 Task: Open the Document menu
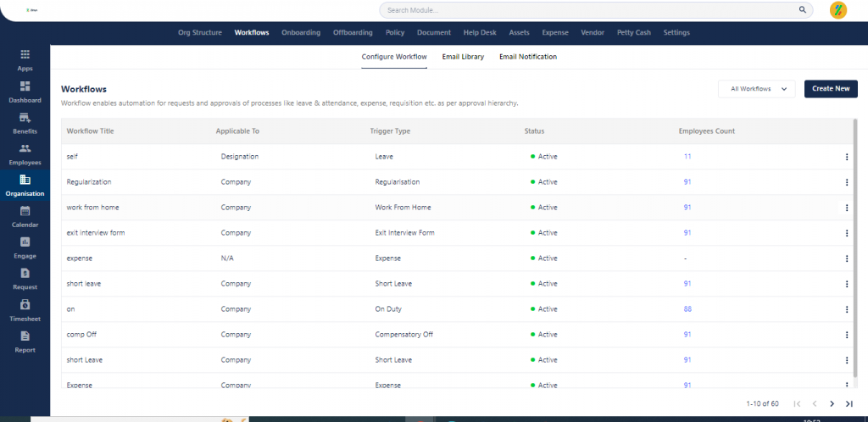(x=434, y=33)
